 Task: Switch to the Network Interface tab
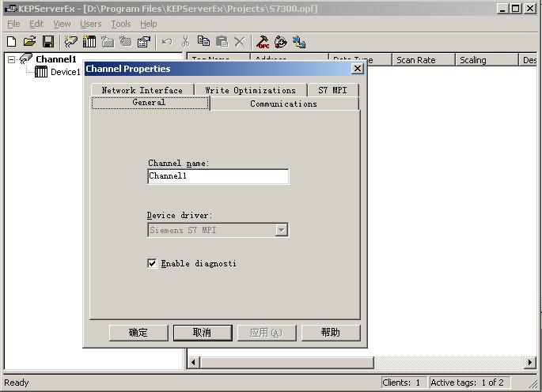click(x=142, y=90)
